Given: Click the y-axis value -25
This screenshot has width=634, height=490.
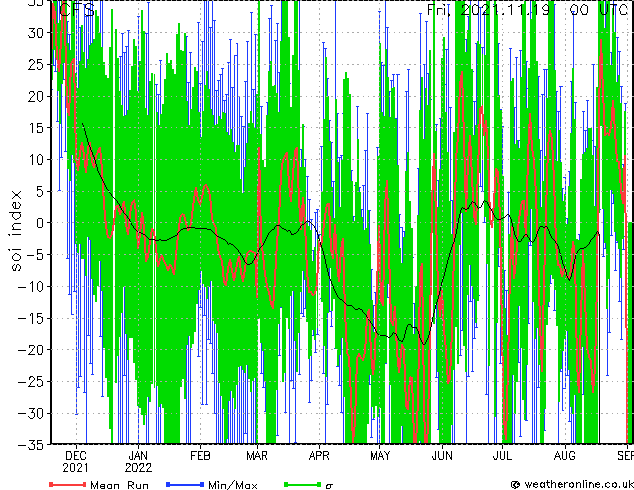Looking at the screenshot, I should point(32,382).
